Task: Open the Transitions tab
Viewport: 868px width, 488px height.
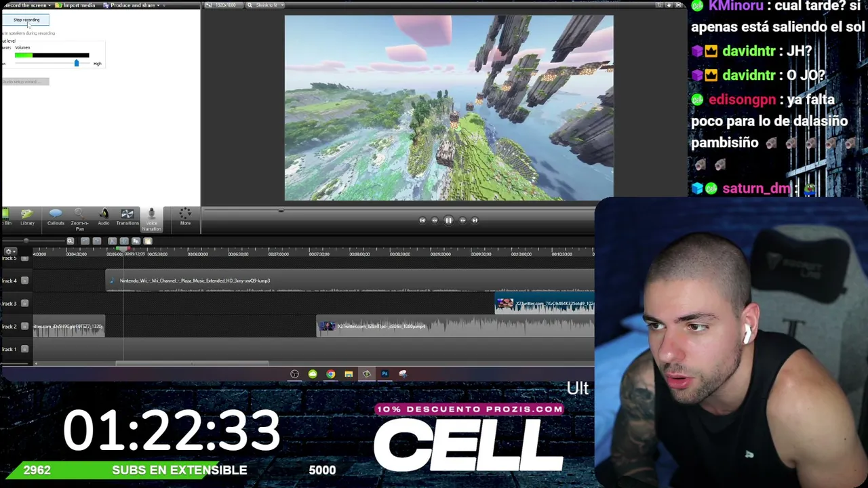Action: pos(127,217)
